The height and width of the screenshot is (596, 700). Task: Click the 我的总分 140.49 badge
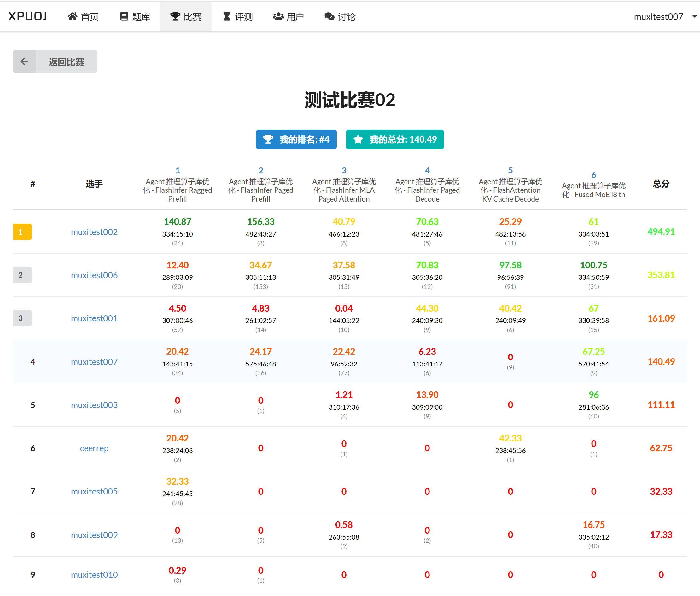tap(394, 139)
